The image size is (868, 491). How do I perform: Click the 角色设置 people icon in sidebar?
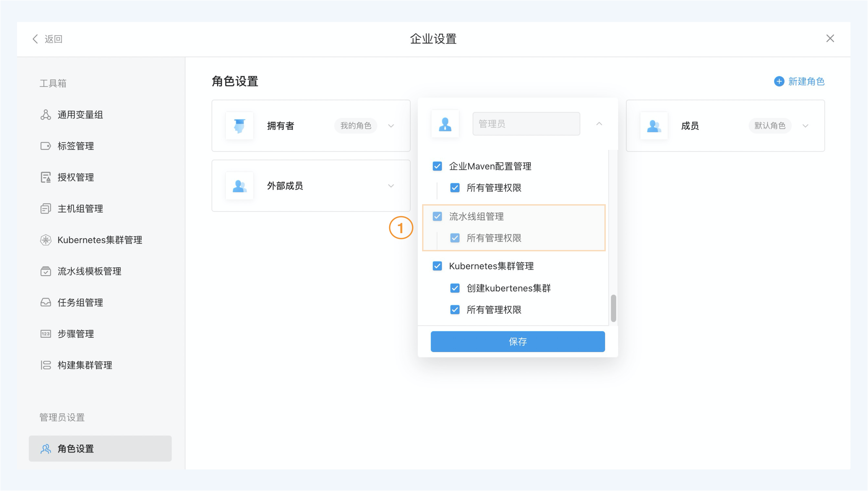[x=46, y=449]
